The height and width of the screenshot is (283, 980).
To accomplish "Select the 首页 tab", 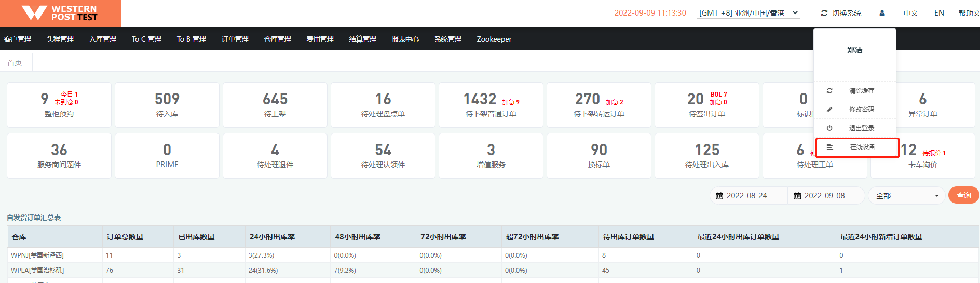I will pos(15,63).
